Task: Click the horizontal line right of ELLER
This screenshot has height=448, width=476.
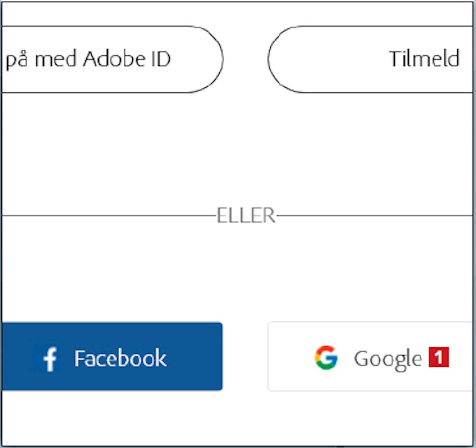Action: coord(374,216)
